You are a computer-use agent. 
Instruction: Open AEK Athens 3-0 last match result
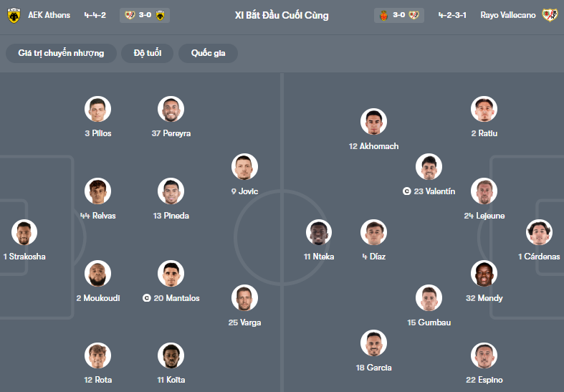[x=145, y=14]
